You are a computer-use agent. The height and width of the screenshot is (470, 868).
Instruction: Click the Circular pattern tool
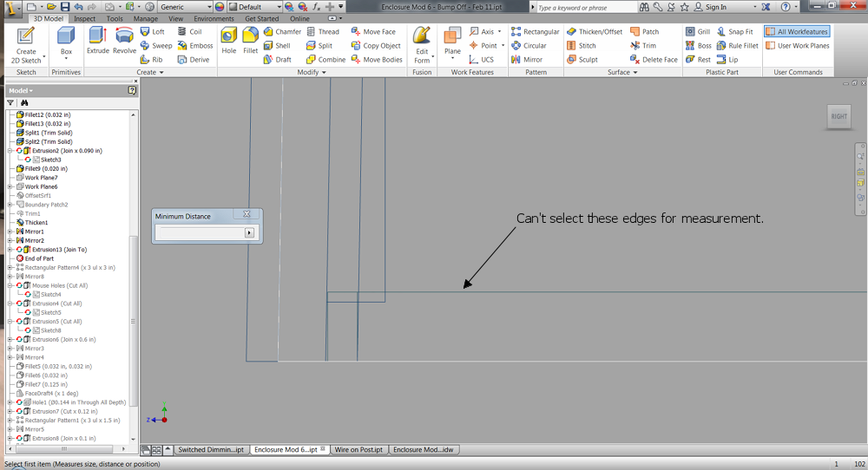[529, 45]
